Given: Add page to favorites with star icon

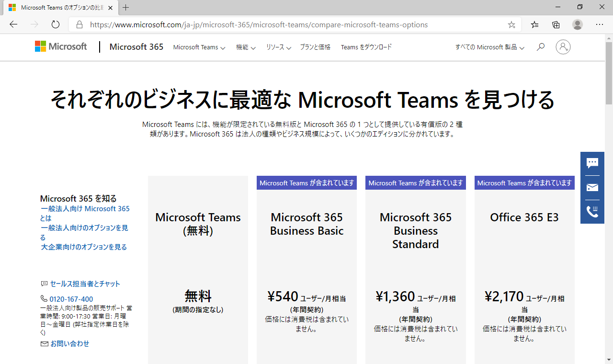Looking at the screenshot, I should [x=511, y=24].
